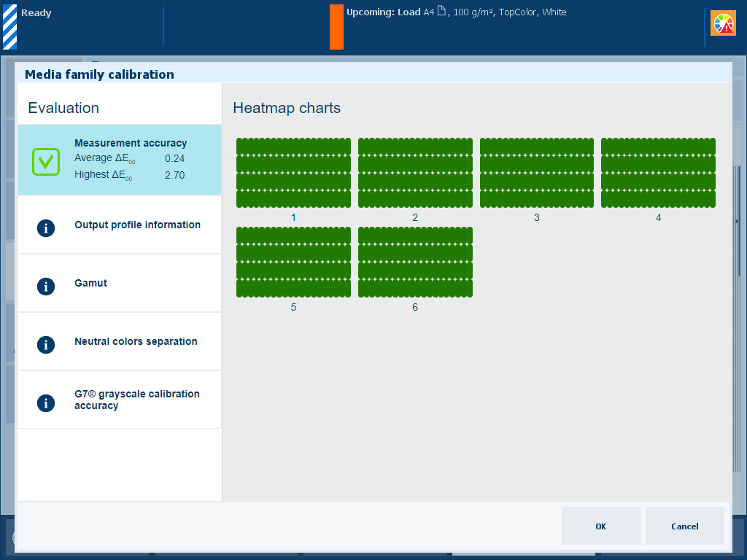Select G7 grayscale calibration accuracy item
This screenshot has width=747, height=560.
pos(136,400)
